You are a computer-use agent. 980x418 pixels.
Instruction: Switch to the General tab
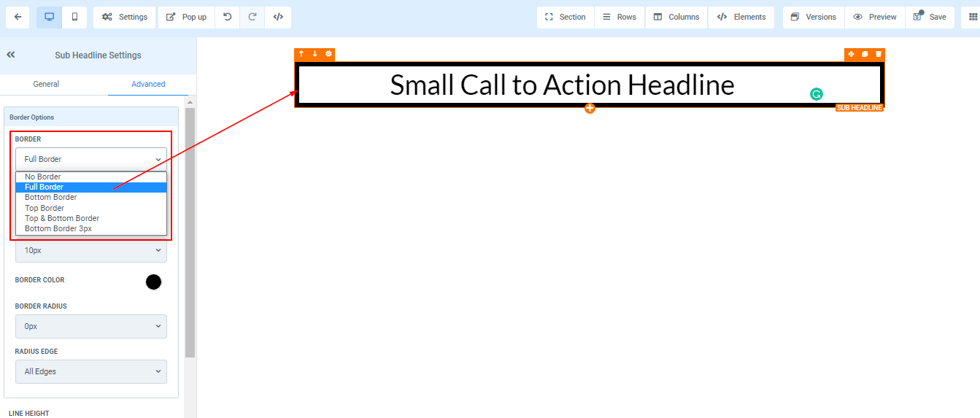coord(46,84)
